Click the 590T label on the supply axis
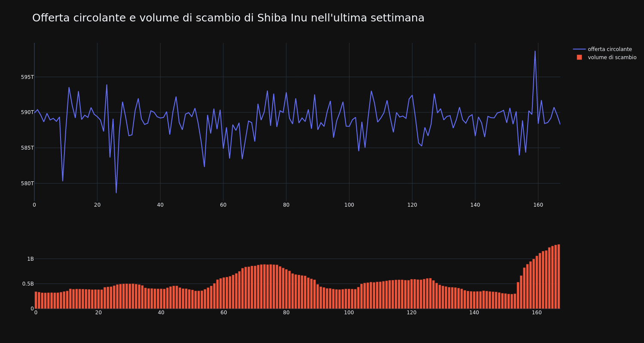This screenshot has height=343, width=644. (27, 112)
